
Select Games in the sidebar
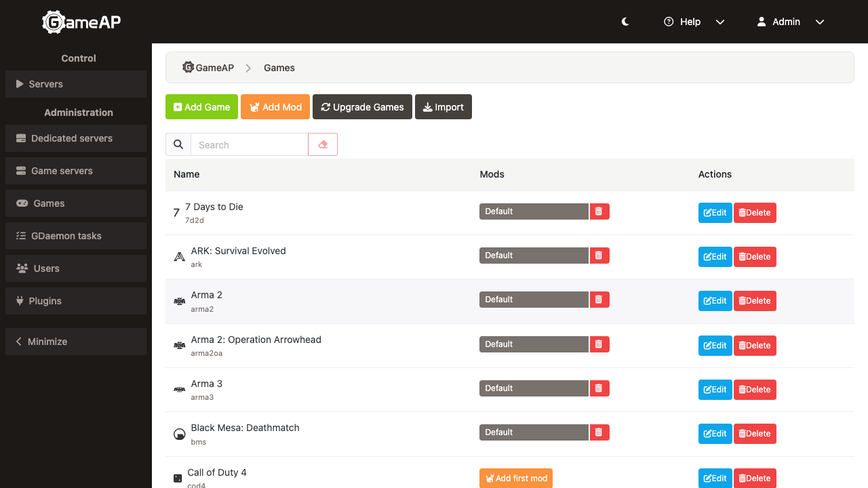(76, 203)
